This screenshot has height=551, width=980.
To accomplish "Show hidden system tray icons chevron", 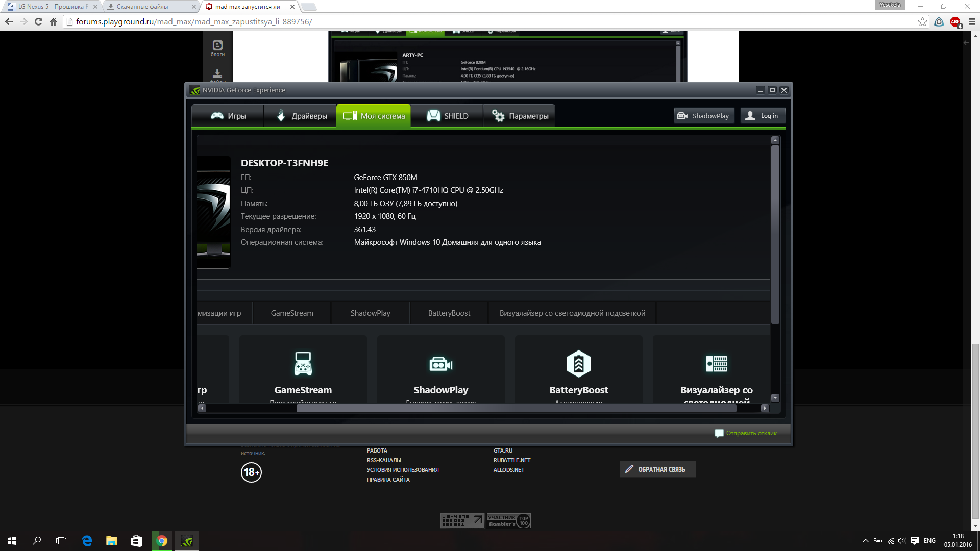I will point(865,541).
